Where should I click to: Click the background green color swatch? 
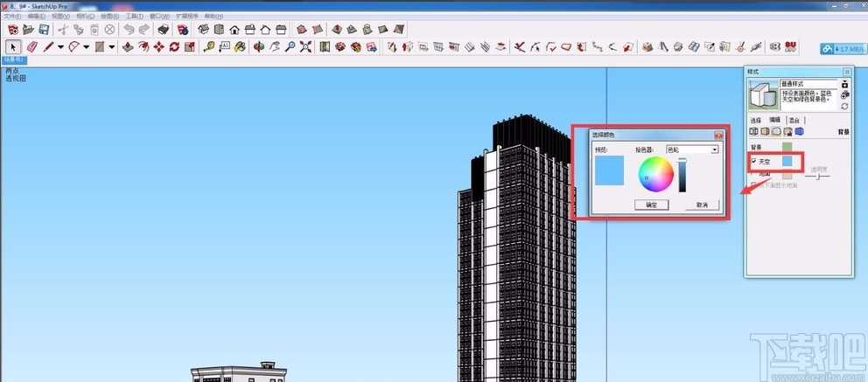click(787, 148)
